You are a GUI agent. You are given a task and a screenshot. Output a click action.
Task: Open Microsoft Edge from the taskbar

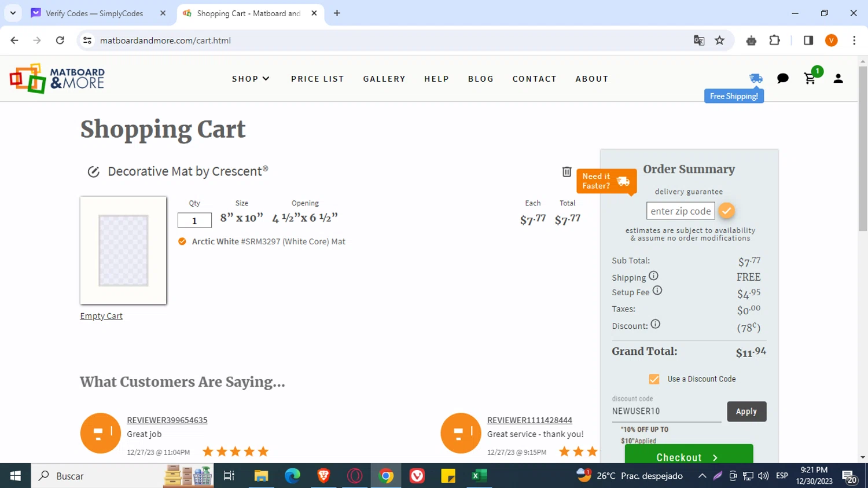(292, 476)
